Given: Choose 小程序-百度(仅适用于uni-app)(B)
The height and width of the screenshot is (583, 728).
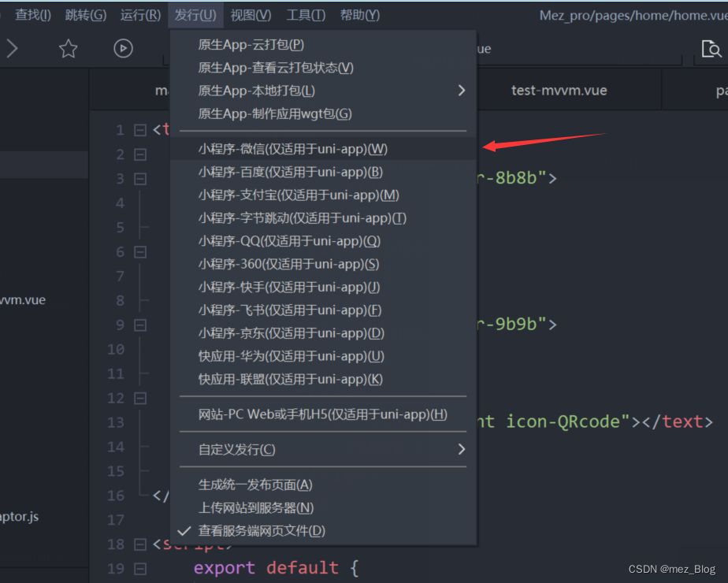Looking at the screenshot, I should pos(323,173).
